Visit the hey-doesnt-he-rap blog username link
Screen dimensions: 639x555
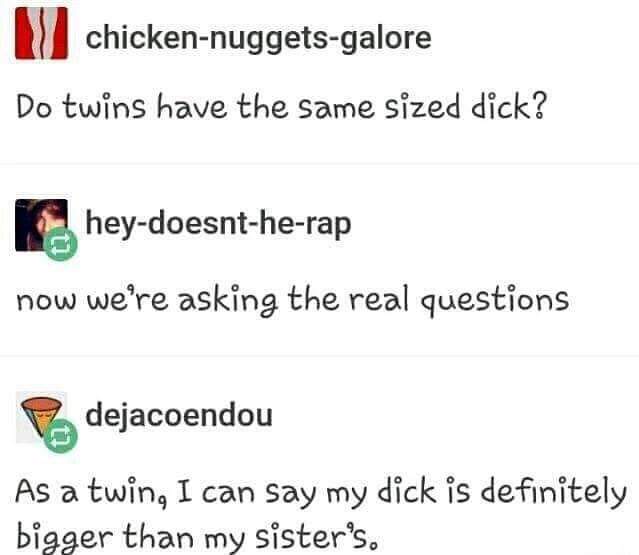[218, 225]
